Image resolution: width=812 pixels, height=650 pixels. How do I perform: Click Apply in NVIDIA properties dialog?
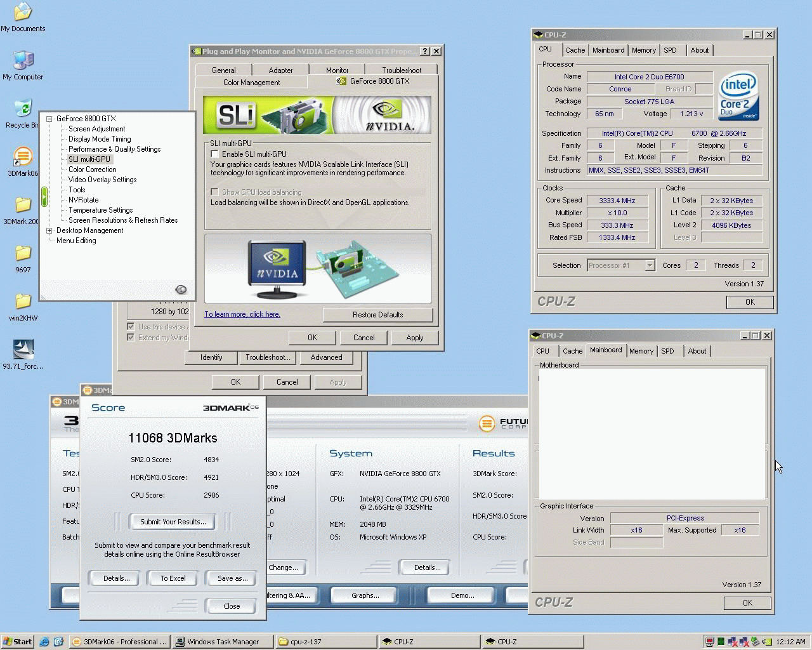415,338
